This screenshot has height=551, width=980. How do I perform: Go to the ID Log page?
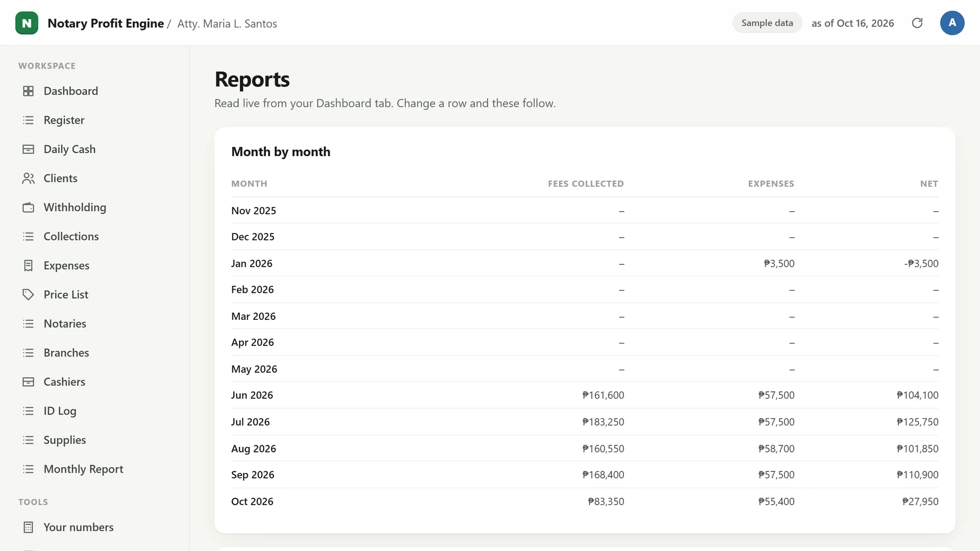[x=60, y=411]
